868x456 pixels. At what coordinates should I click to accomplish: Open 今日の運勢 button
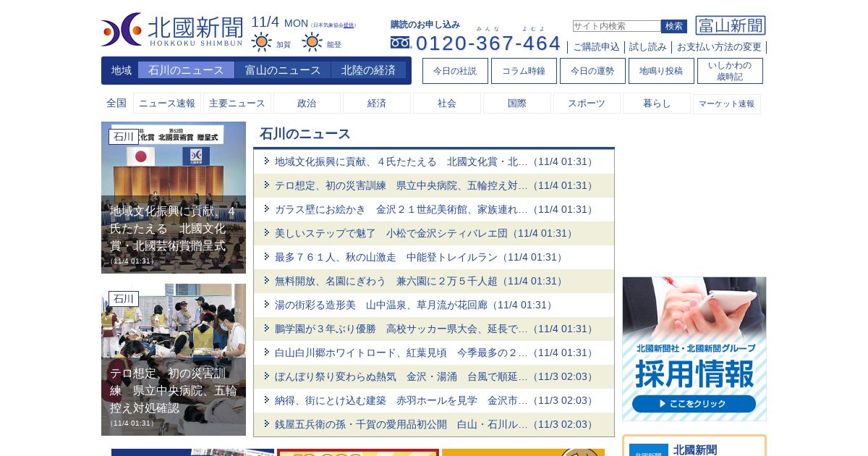pos(592,71)
